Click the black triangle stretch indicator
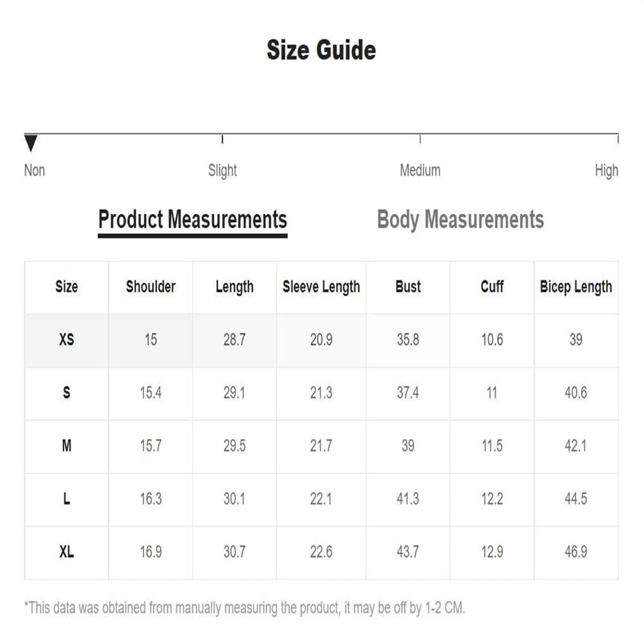The image size is (644, 644). [x=31, y=143]
